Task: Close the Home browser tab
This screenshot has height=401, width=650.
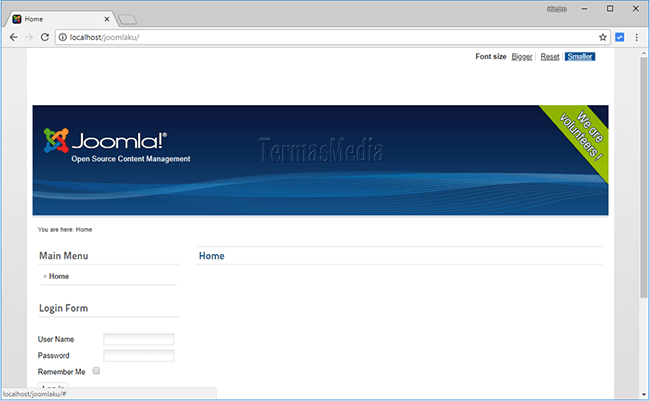Action: pyautogui.click(x=107, y=19)
